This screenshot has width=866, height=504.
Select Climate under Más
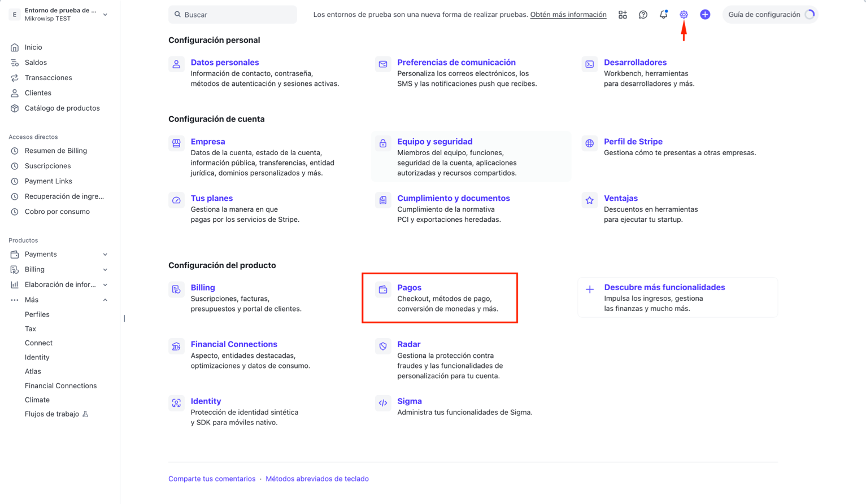click(37, 400)
